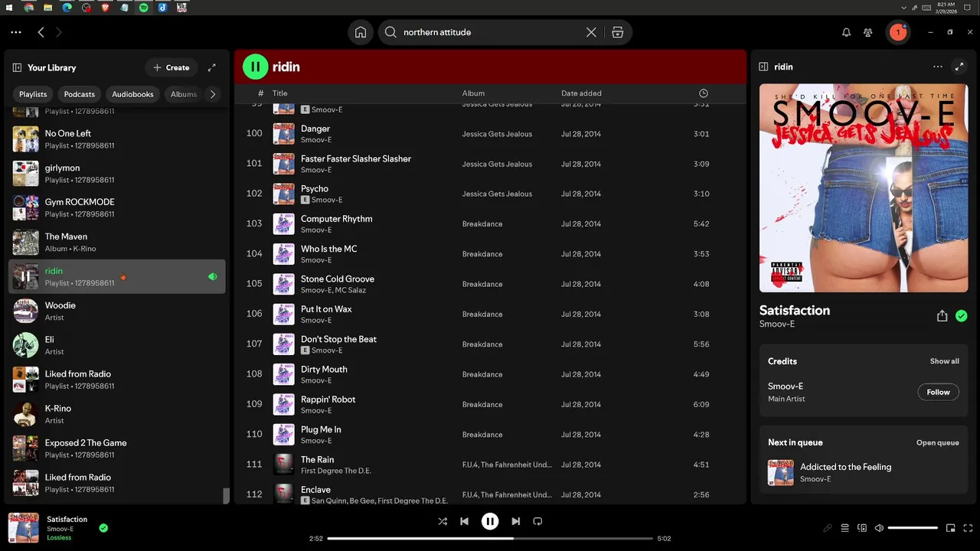This screenshot has height=551, width=980.
Task: Click the search input field
Action: click(490, 32)
